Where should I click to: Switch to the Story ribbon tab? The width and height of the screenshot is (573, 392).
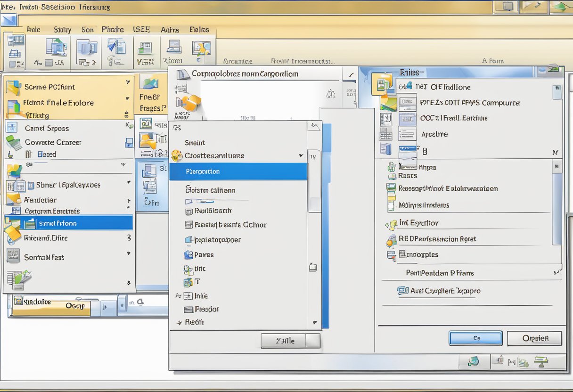(x=62, y=29)
